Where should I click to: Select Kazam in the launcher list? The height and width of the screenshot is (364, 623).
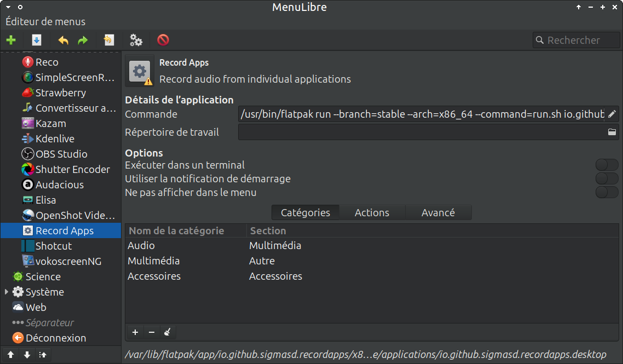tap(61, 123)
